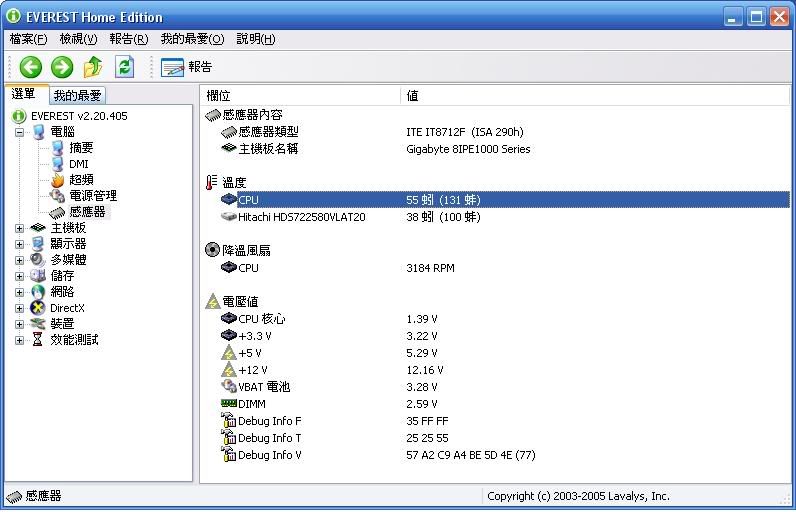The height and width of the screenshot is (512, 796).
Task: Click the Copyright Lavalys status bar text
Action: [x=578, y=496]
